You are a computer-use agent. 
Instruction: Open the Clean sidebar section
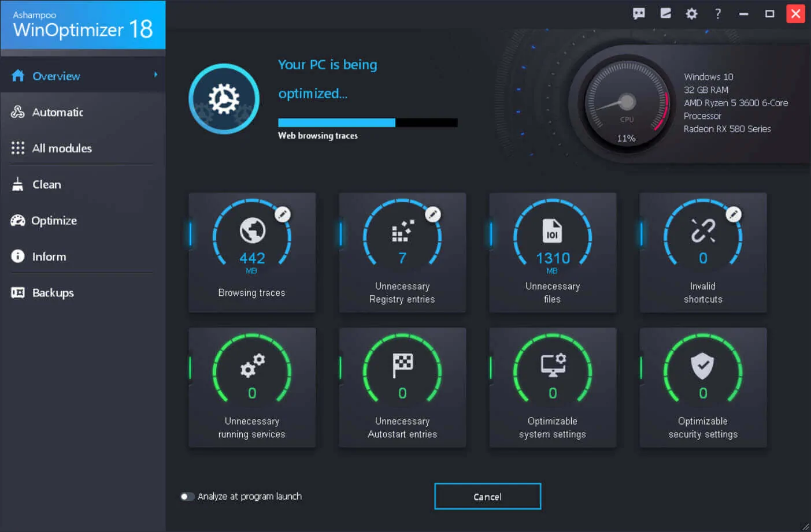point(83,184)
